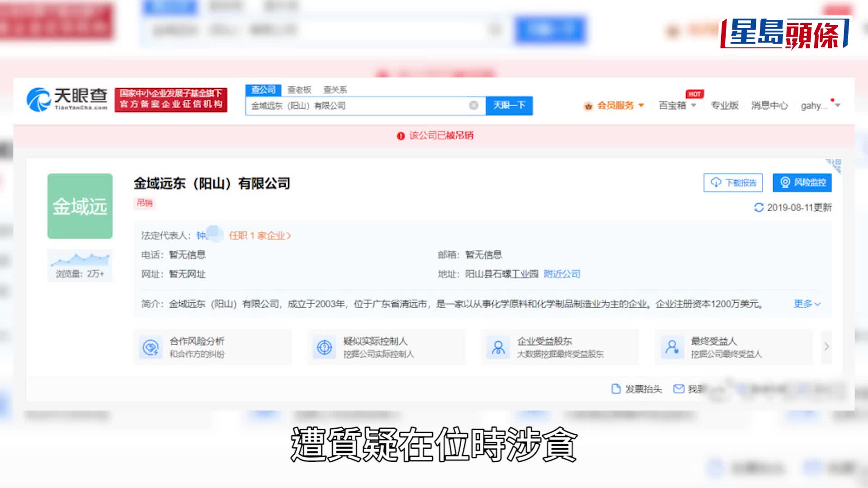Open the 附近公司 link
Image resolution: width=868 pixels, height=488 pixels.
pyautogui.click(x=561, y=274)
